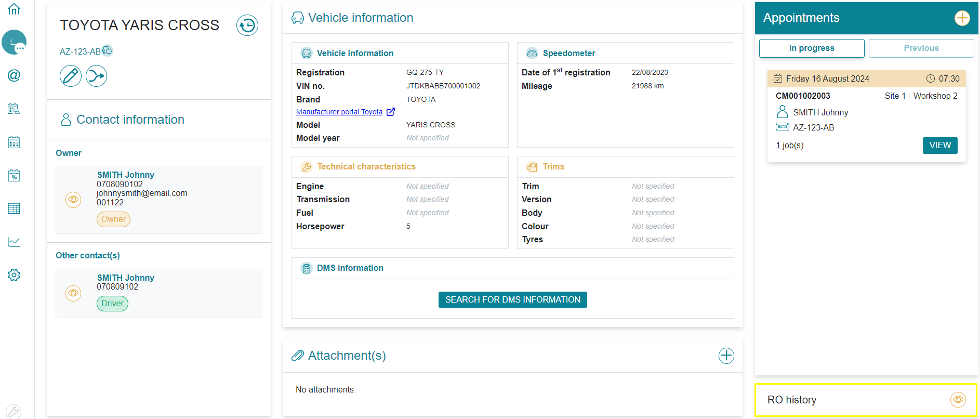The height and width of the screenshot is (419, 980).
Task: Click appointment customer person icon
Action: click(782, 112)
